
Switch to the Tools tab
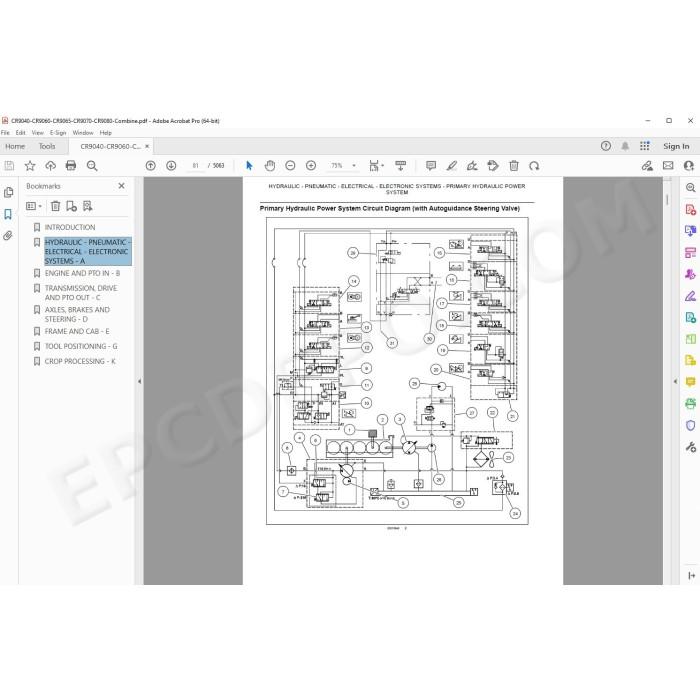47,146
